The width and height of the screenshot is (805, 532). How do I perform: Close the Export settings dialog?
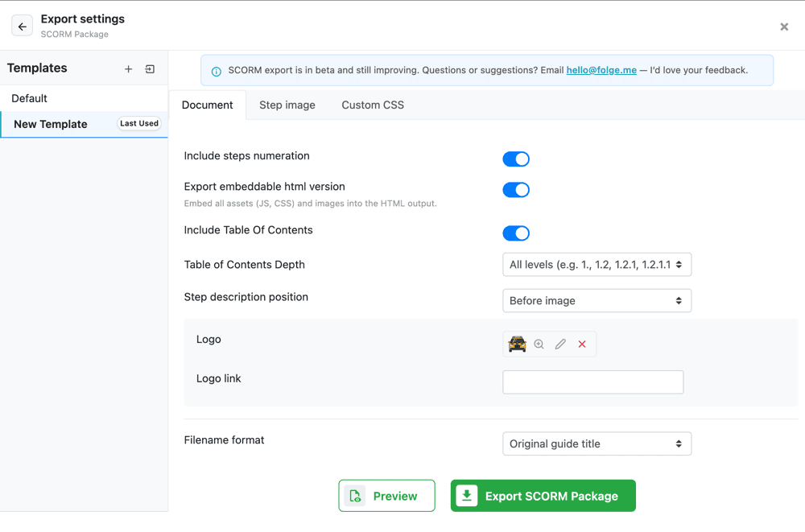[784, 27]
